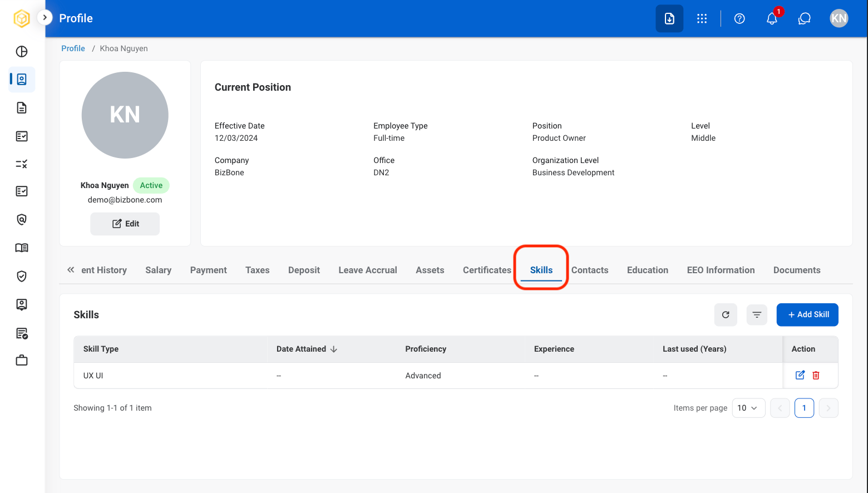This screenshot has height=493, width=868.
Task: Switch to the Taxes tab
Action: [x=258, y=270]
